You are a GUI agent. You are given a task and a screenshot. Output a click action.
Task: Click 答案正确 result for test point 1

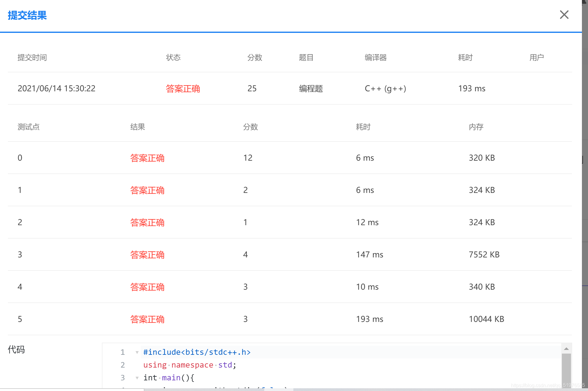(147, 190)
